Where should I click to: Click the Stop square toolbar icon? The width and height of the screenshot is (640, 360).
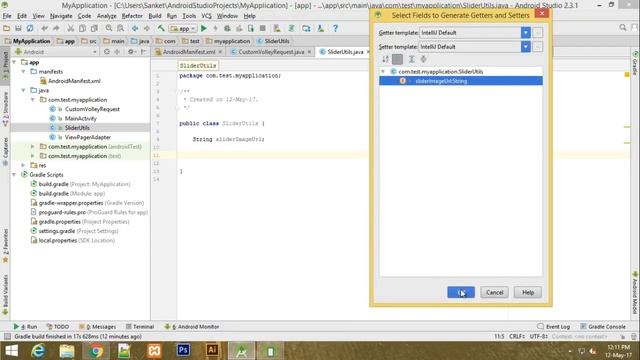263,28
